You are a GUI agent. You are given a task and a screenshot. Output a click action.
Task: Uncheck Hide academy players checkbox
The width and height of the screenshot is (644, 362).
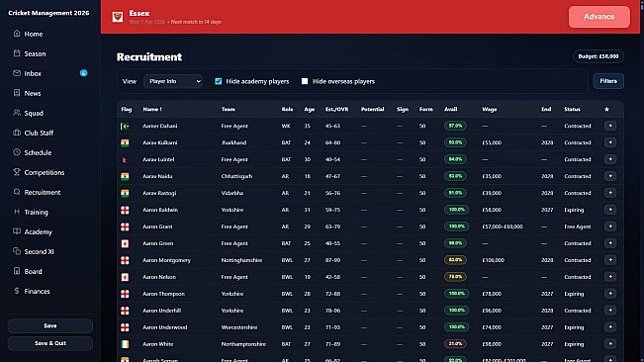[218, 81]
